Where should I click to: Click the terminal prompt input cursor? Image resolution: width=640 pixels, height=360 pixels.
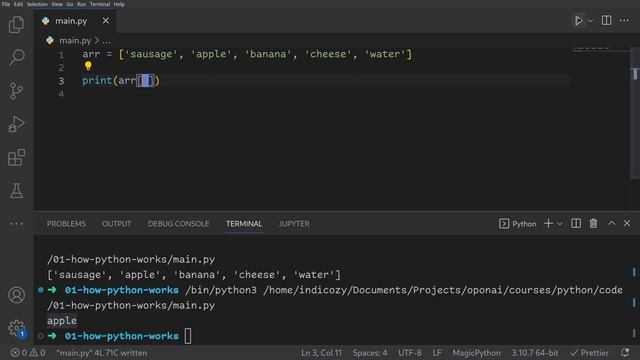click(x=188, y=336)
